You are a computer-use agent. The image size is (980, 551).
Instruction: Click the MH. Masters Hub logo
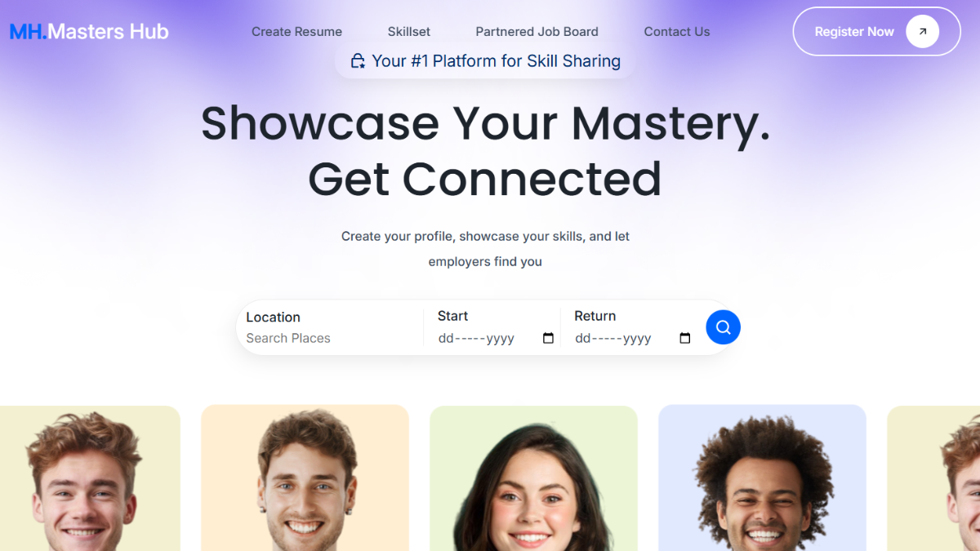(89, 32)
